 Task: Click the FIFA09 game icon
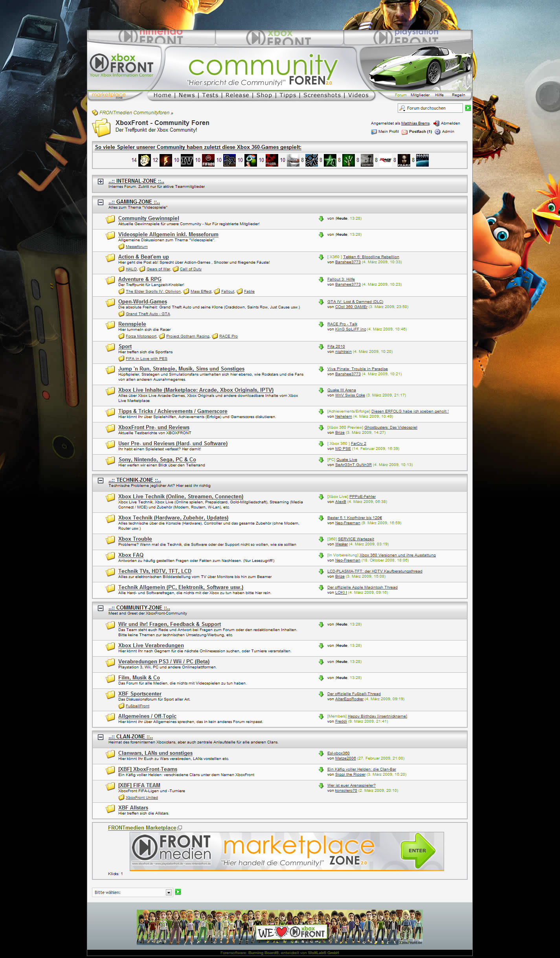tap(208, 160)
